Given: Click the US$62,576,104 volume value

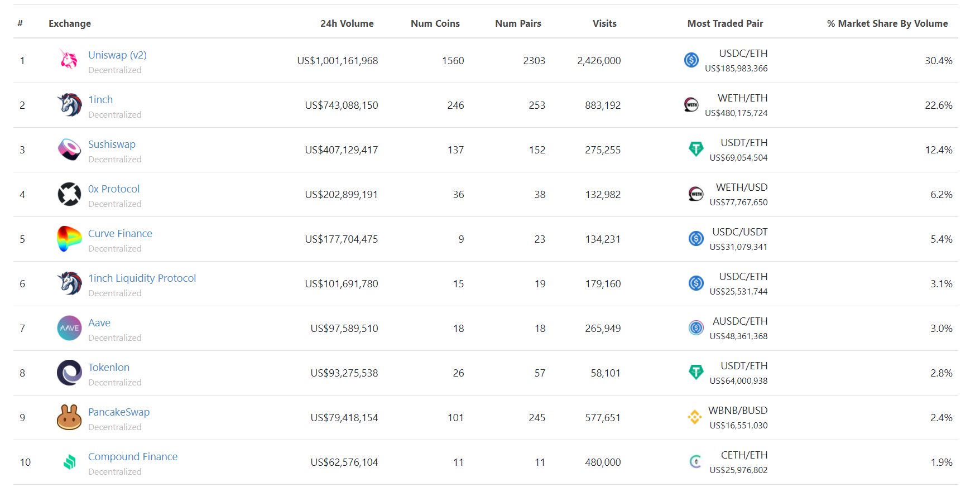Looking at the screenshot, I should tap(344, 462).
